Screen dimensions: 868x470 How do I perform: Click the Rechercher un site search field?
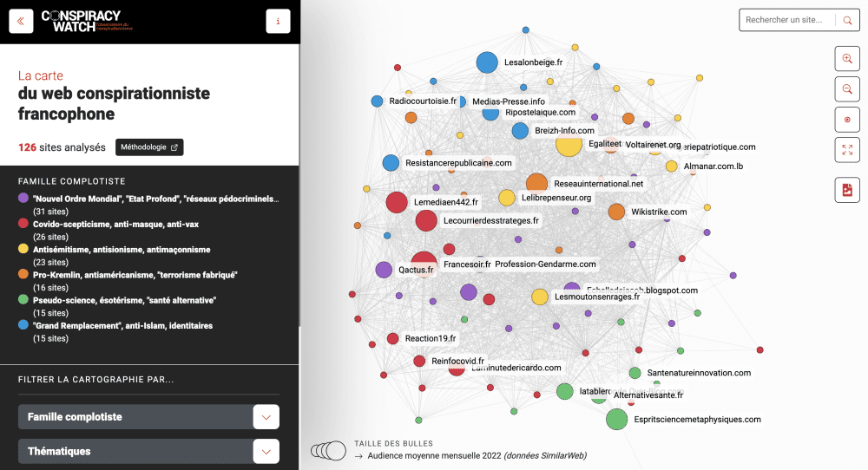(786, 20)
